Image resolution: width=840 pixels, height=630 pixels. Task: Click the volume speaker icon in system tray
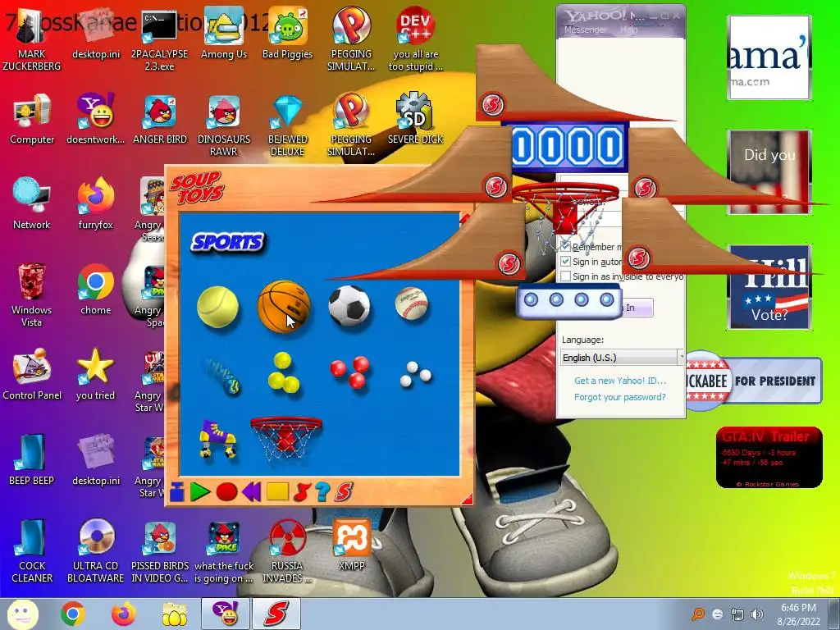(x=757, y=614)
